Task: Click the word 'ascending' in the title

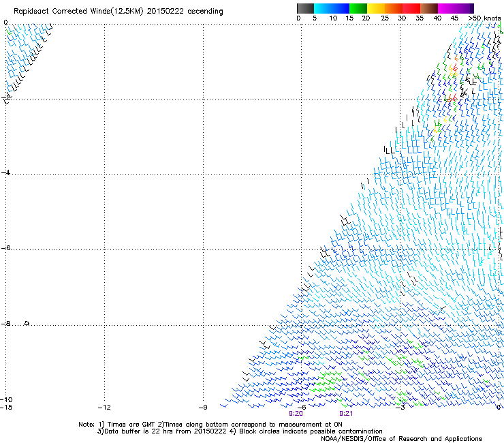Action: pos(205,12)
